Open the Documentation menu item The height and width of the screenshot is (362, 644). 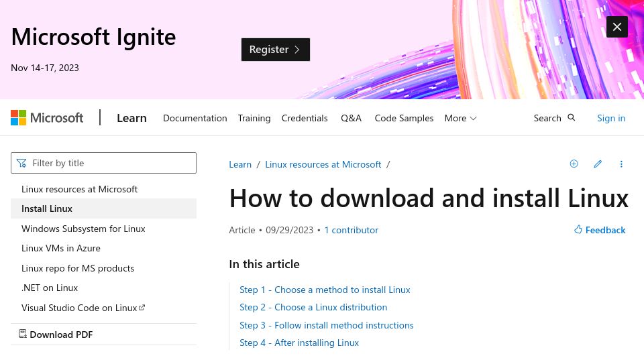tap(195, 118)
